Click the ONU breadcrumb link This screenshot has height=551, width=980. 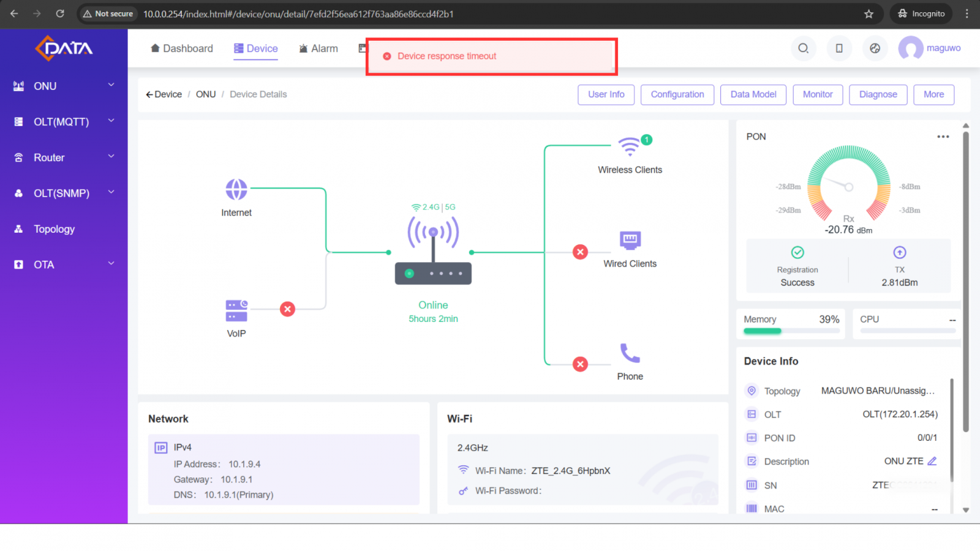[x=206, y=94]
